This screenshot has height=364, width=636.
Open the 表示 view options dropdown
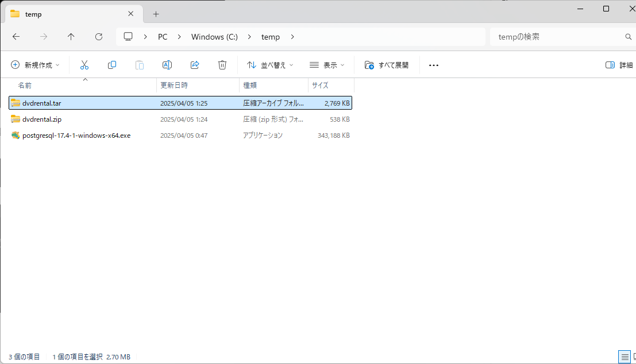(x=327, y=65)
